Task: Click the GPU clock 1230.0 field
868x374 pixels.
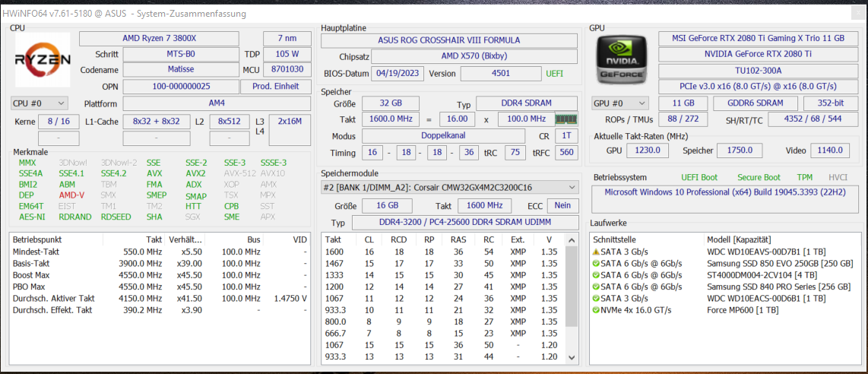Action: point(648,150)
